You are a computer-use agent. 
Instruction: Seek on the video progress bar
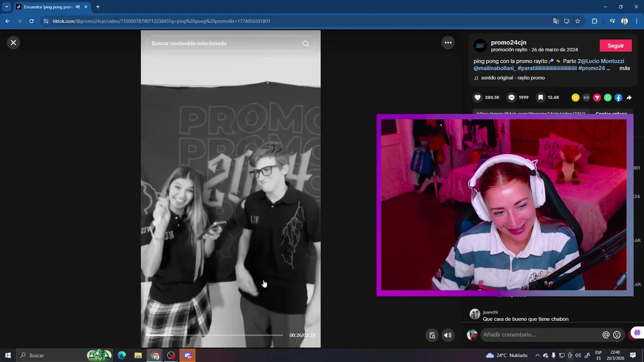pyautogui.click(x=214, y=335)
